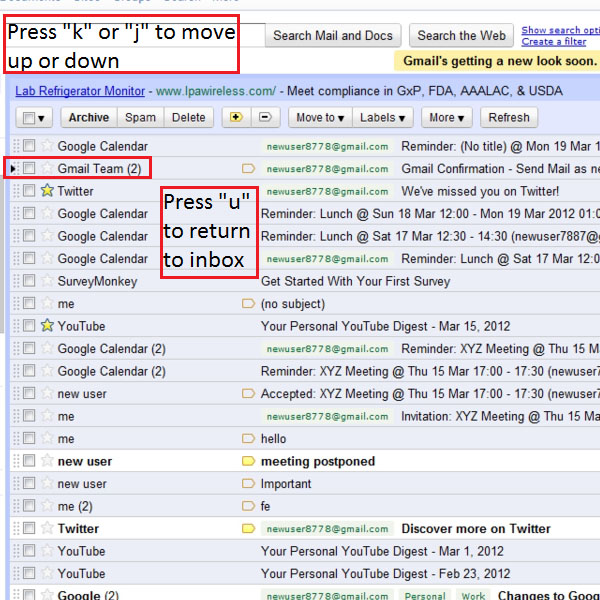This screenshot has height=600, width=600.
Task: Click importance marker on 'Accepted: XYZ Meeting' email
Action: click(x=248, y=393)
